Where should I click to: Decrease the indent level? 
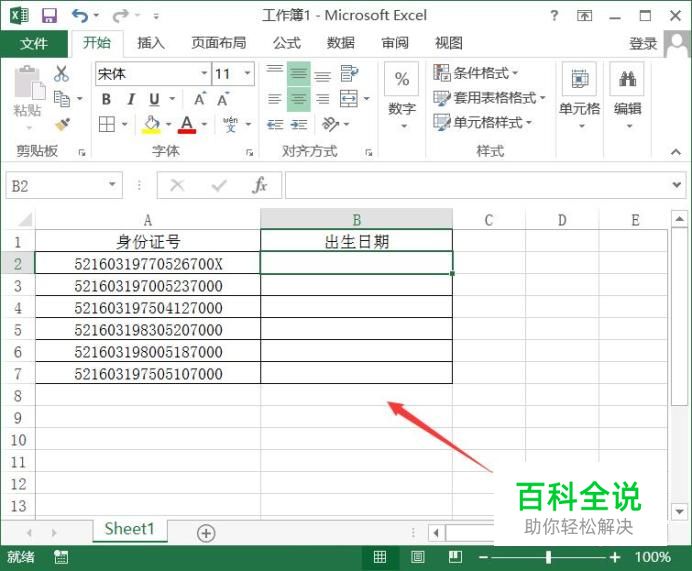click(275, 124)
